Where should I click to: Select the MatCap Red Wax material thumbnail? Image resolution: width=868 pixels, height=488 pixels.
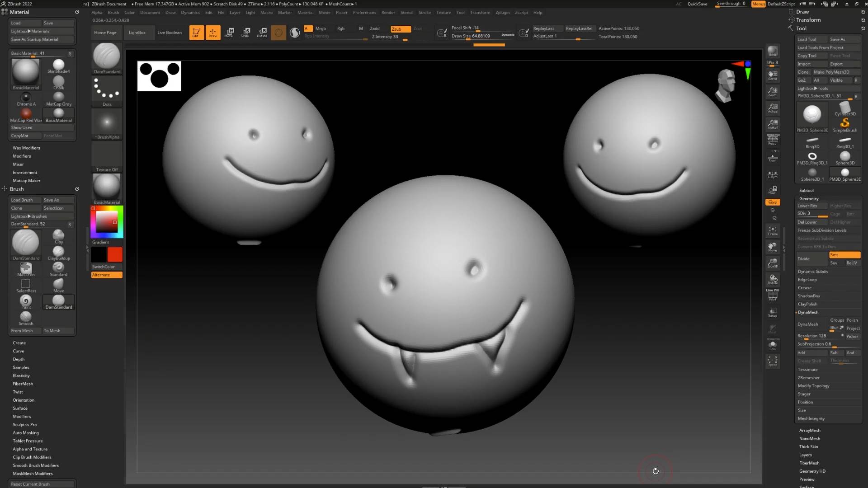[26, 114]
